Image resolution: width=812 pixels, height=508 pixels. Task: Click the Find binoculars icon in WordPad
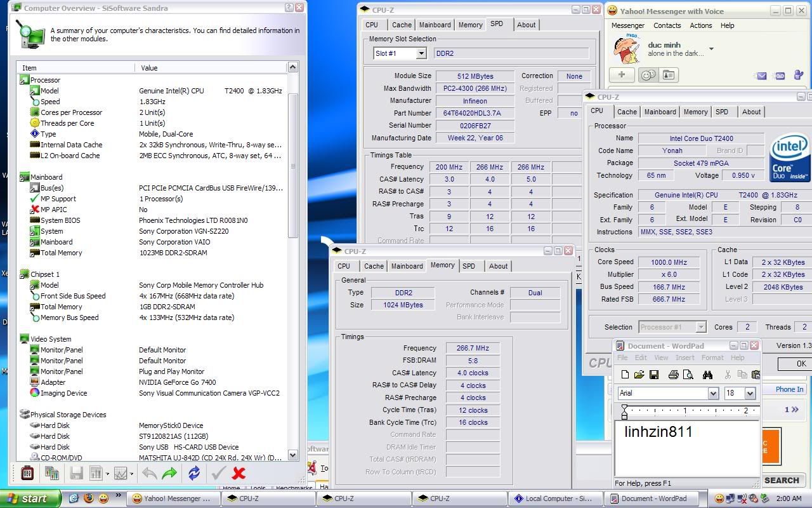click(707, 375)
